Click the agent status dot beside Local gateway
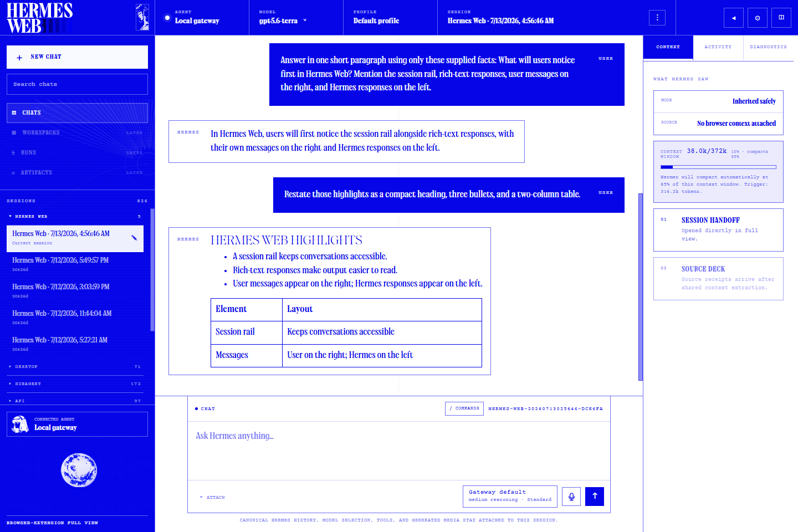This screenshot has height=532, width=798. [x=167, y=18]
